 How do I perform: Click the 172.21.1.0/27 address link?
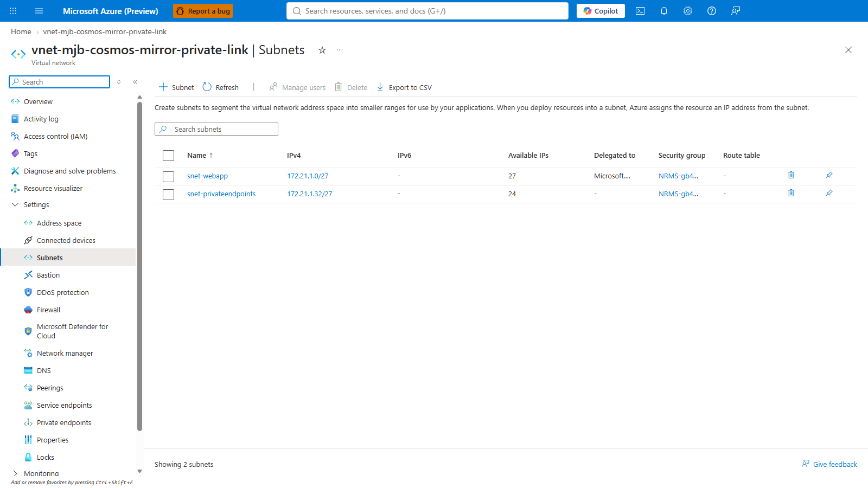pos(308,176)
